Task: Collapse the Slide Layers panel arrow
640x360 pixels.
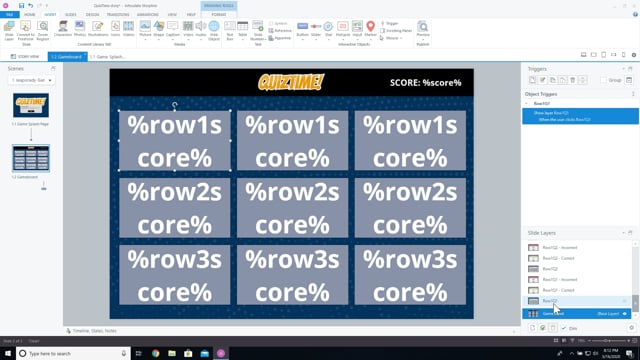Action: [x=623, y=233]
